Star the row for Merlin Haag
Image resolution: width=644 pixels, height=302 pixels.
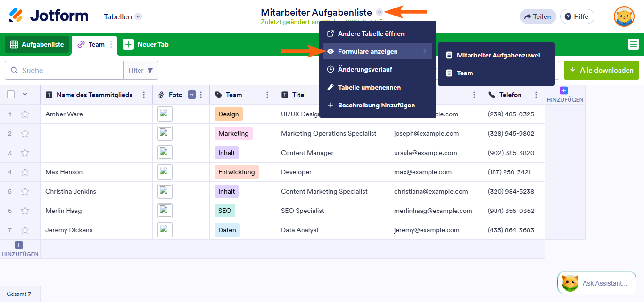click(x=25, y=211)
